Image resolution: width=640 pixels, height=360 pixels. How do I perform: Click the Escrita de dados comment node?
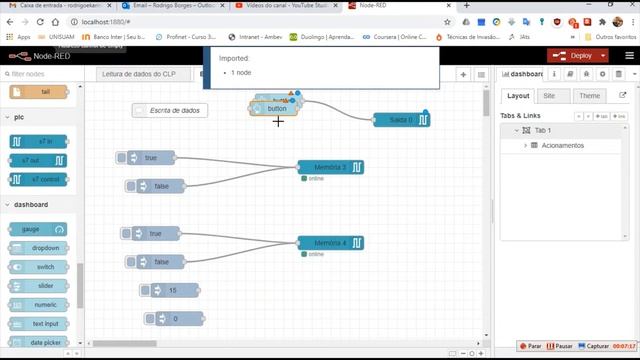pos(170,110)
